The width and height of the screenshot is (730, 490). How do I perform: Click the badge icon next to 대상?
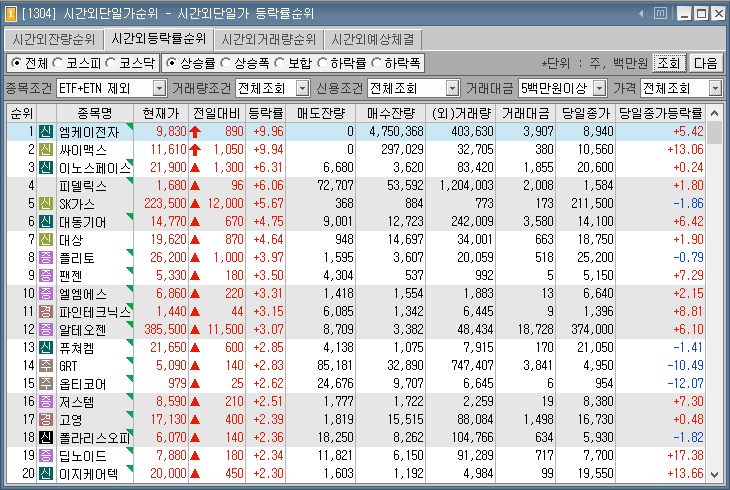(46, 239)
